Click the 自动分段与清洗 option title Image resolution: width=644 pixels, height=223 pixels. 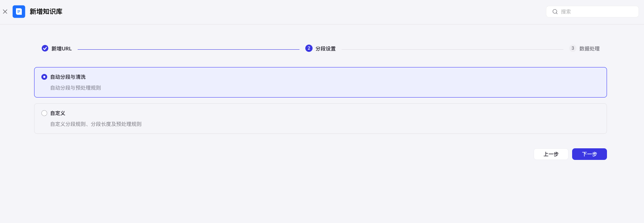click(68, 77)
